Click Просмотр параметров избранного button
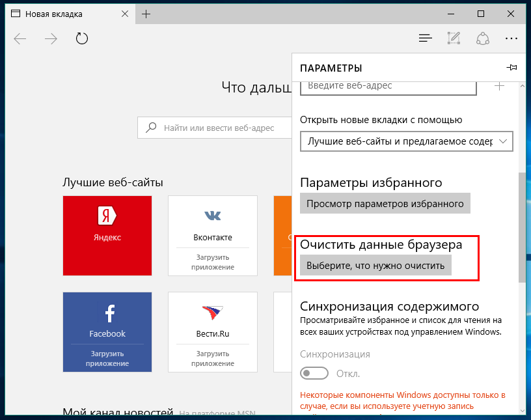Screen dimensions: 531x420 click(385, 203)
